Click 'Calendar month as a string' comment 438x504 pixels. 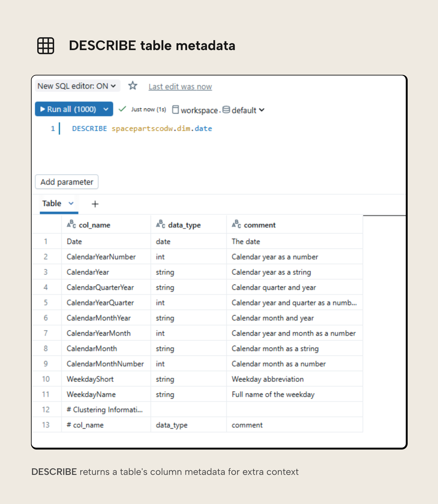(294, 349)
